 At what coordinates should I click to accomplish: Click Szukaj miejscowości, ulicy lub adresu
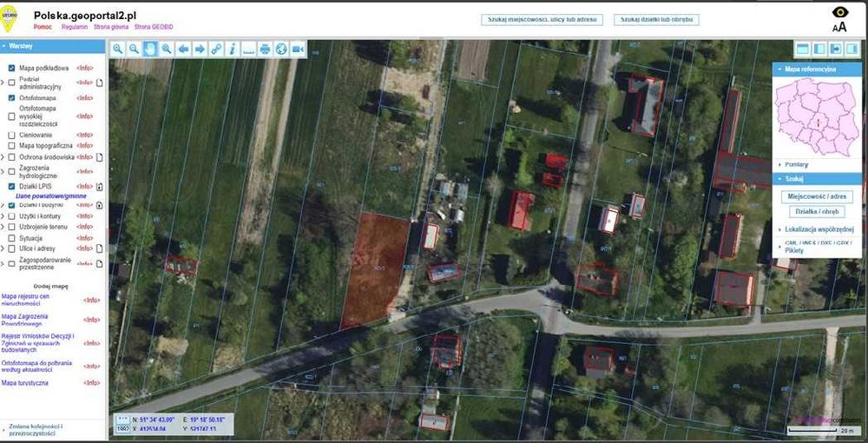point(542,19)
